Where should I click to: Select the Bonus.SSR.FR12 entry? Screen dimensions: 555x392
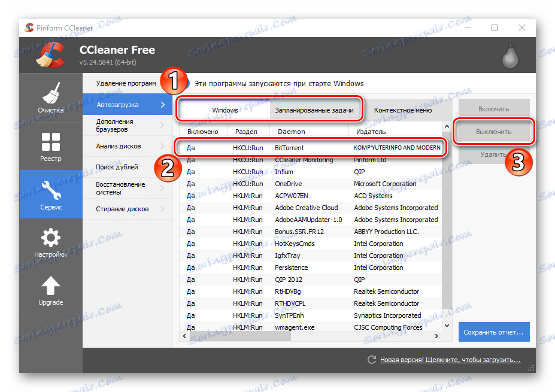pyautogui.click(x=311, y=232)
